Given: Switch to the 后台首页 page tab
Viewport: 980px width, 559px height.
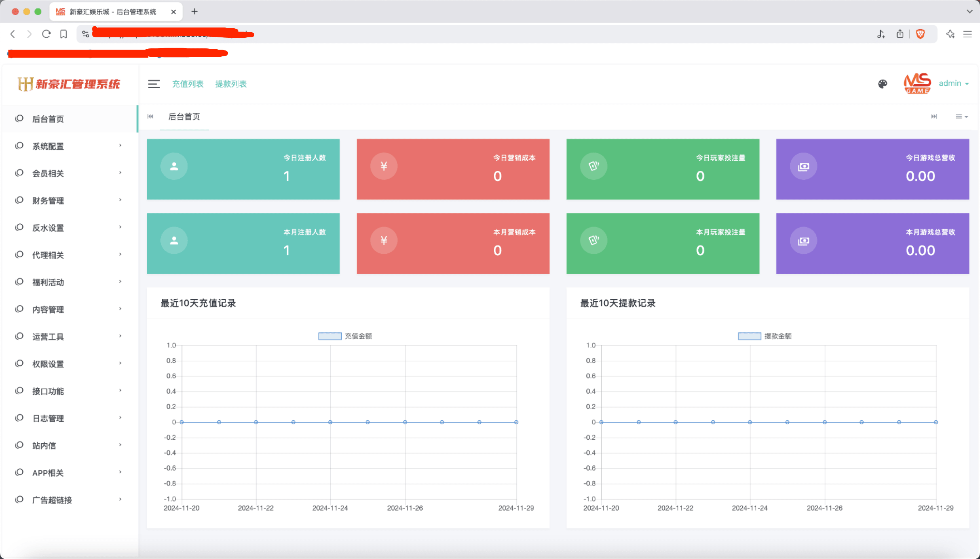Looking at the screenshot, I should (x=184, y=117).
